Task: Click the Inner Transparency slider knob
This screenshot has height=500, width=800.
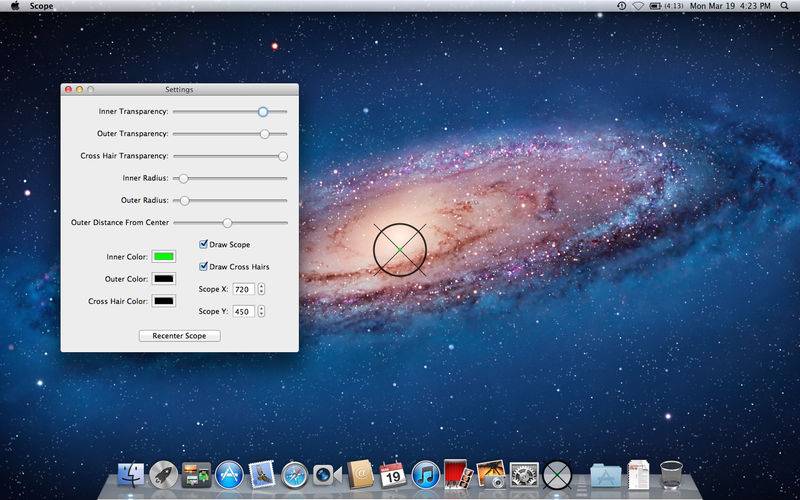Action: point(263,112)
